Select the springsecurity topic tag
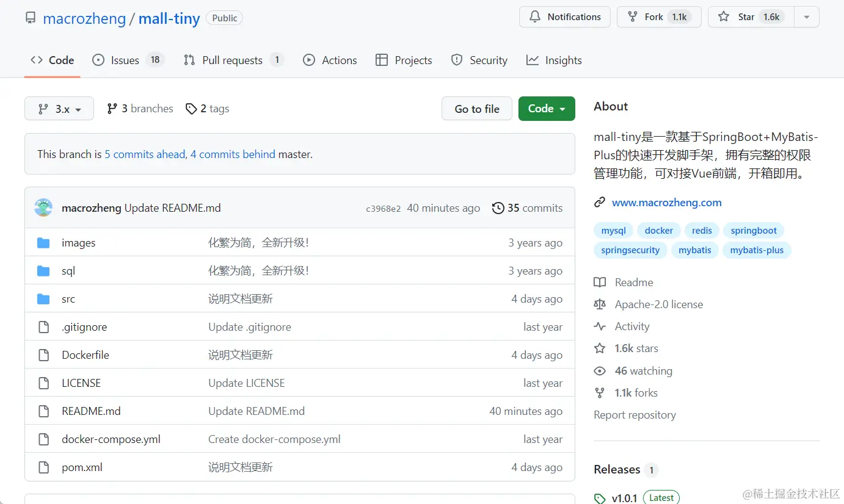The height and width of the screenshot is (504, 844). [x=630, y=250]
